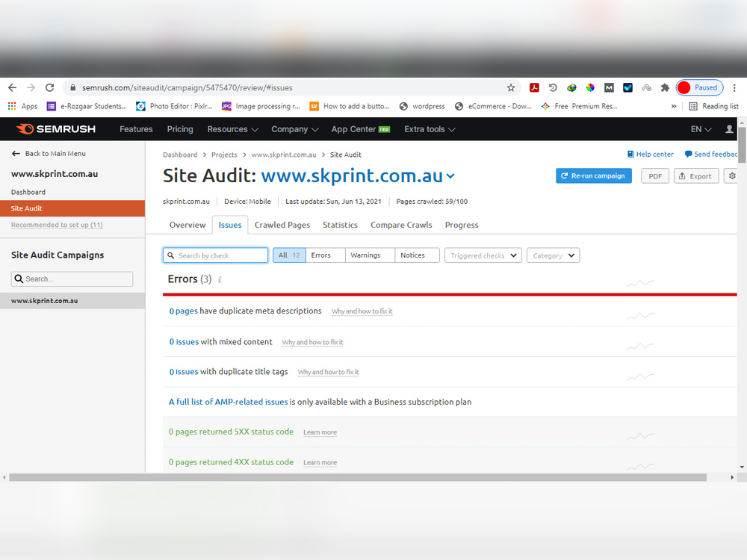Expand the site chevron next to www.skprint.com.au title
The height and width of the screenshot is (560, 747).
[450, 176]
